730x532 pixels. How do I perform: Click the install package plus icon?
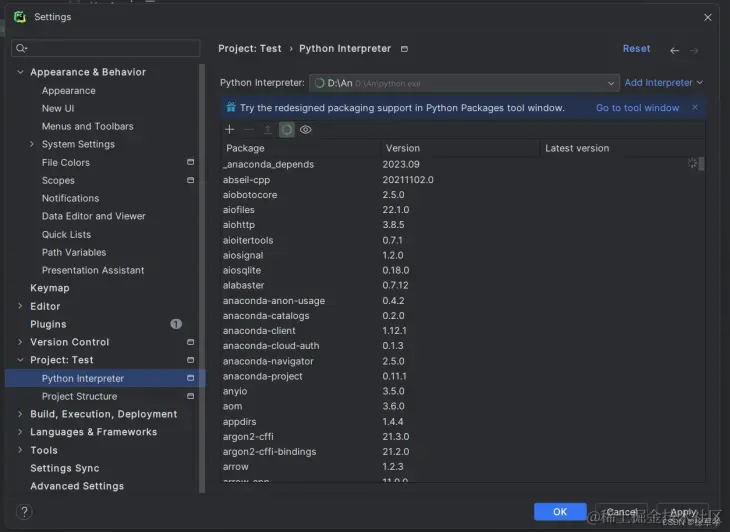(230, 129)
